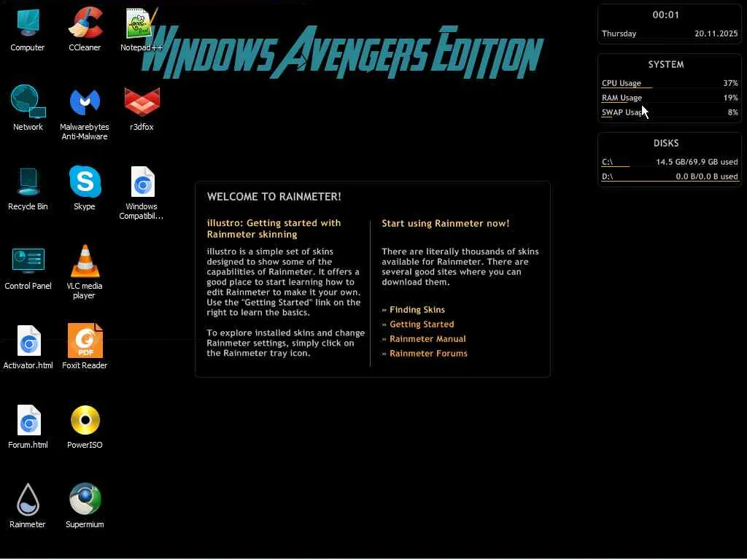
Task: Click the illustro: Getting started heading
Action: [274, 228]
